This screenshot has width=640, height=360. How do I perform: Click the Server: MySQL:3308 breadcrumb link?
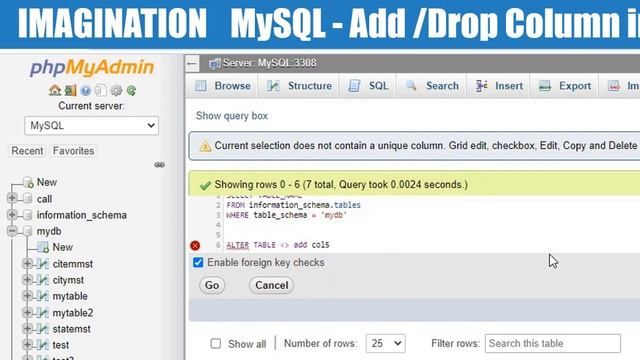pyautogui.click(x=269, y=63)
